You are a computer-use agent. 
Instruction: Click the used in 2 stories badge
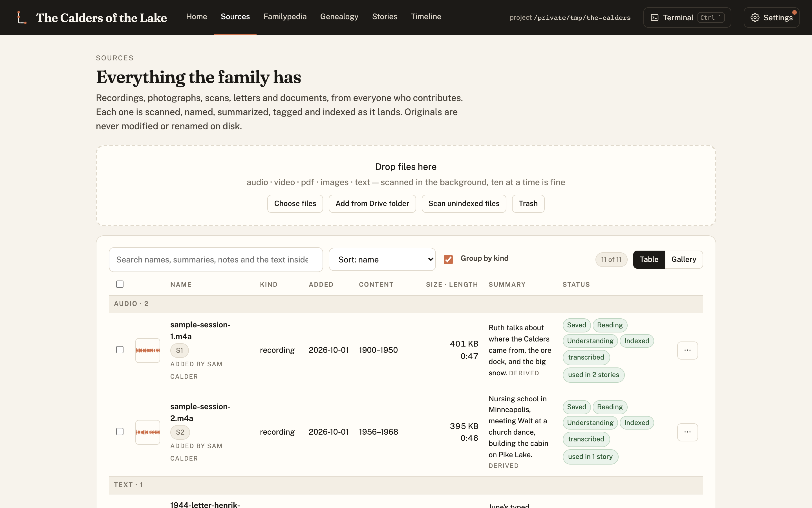coord(593,375)
